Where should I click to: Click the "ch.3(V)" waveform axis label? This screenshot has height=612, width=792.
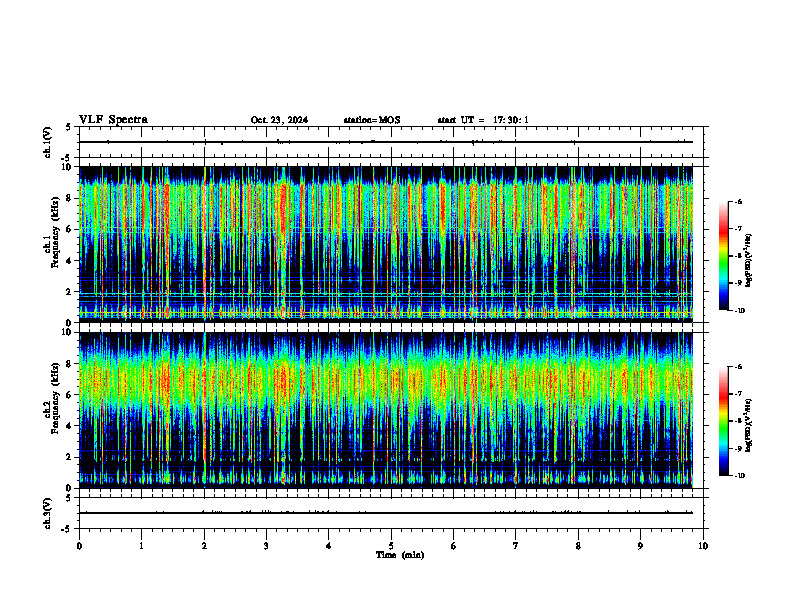[x=48, y=513]
